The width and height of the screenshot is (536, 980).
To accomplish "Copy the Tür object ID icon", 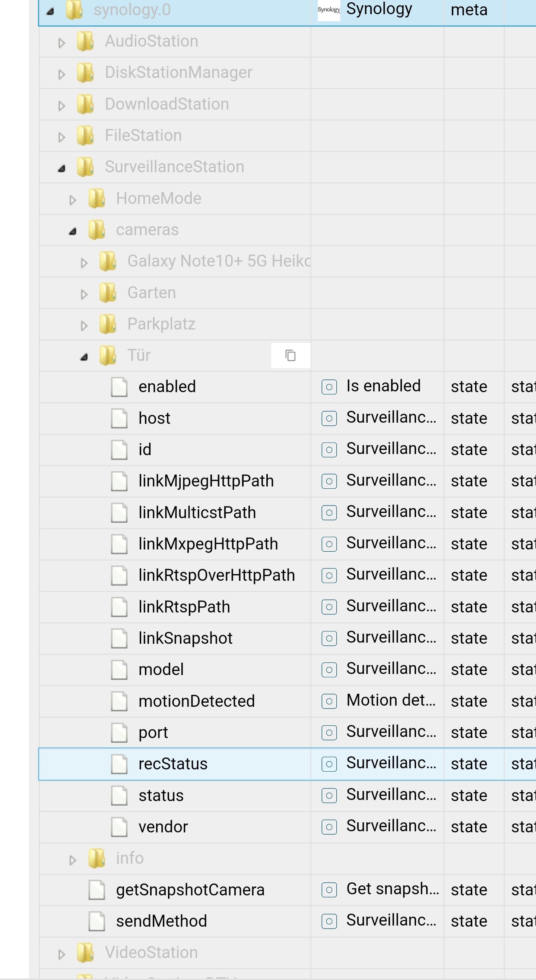I will click(x=291, y=355).
